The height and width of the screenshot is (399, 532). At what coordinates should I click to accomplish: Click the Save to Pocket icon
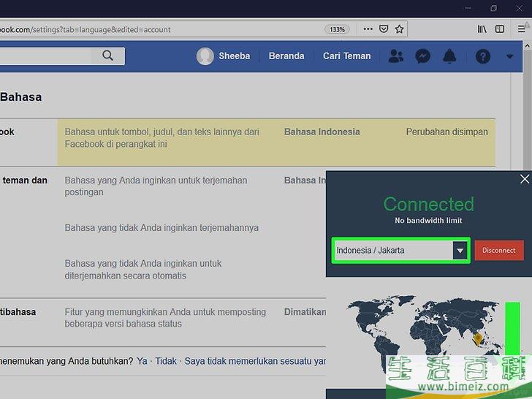point(384,28)
